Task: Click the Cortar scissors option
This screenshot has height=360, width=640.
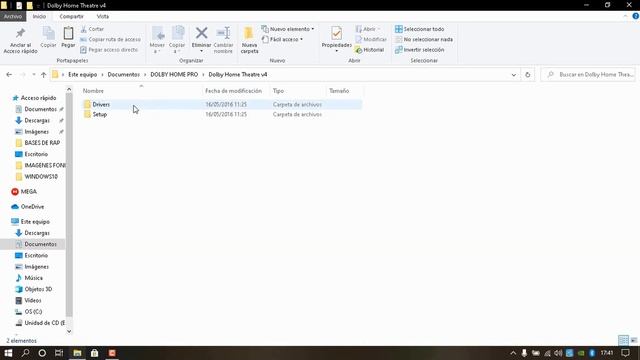Action: pos(92,29)
